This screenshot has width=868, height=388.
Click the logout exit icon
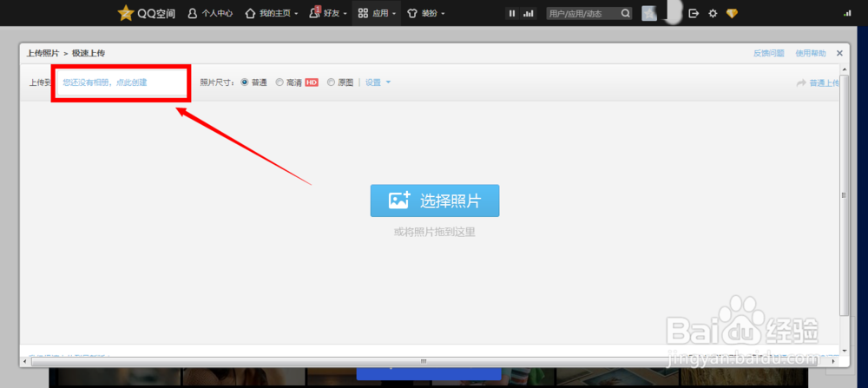693,13
